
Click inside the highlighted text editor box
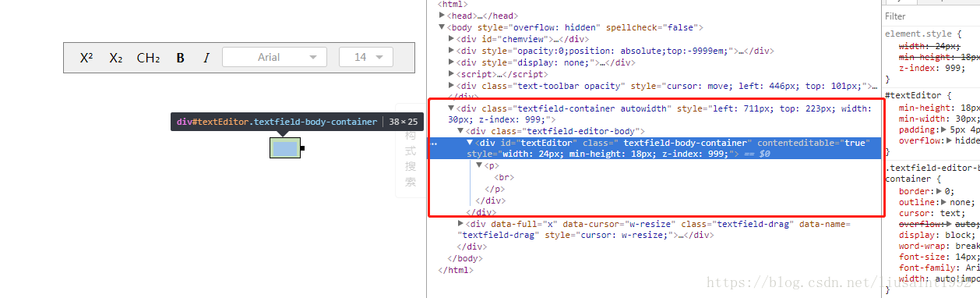coord(285,147)
